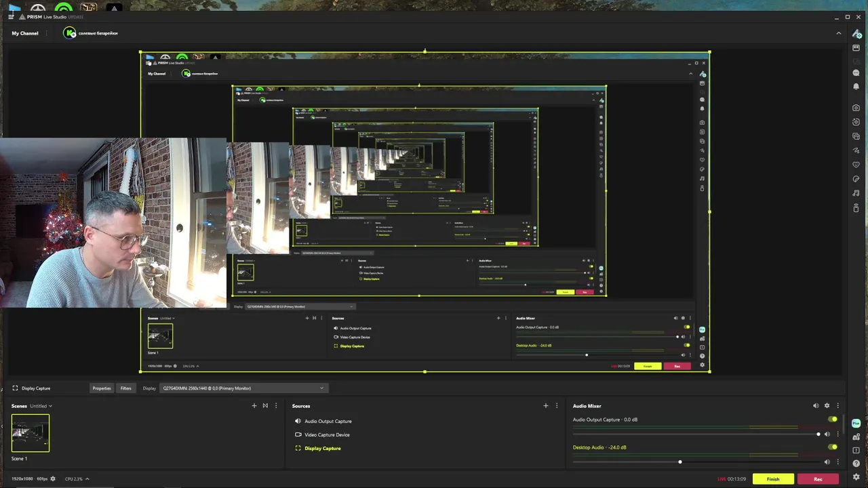Open the heart icon in right sidebar
This screenshot has width=868, height=488.
(x=856, y=165)
